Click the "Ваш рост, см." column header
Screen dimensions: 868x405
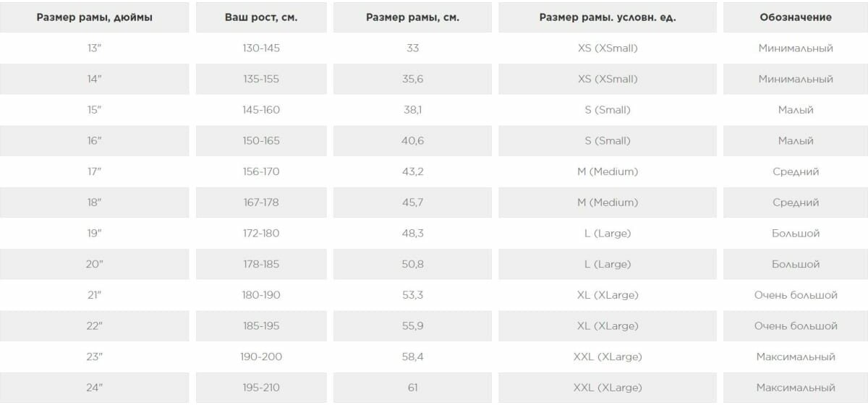(x=261, y=17)
